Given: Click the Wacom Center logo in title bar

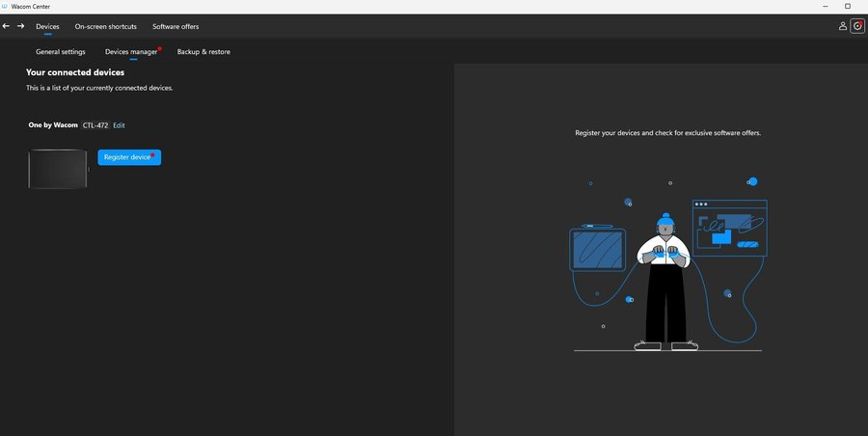Looking at the screenshot, I should pyautogui.click(x=6, y=6).
